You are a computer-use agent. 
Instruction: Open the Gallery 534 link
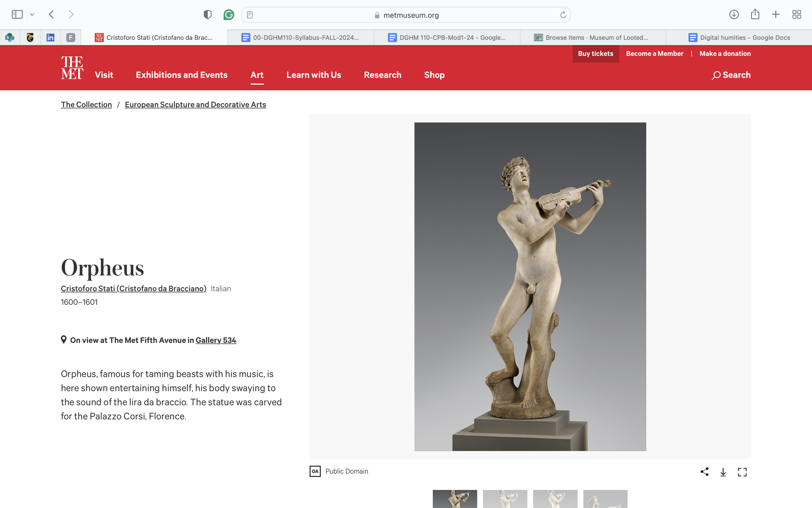216,340
